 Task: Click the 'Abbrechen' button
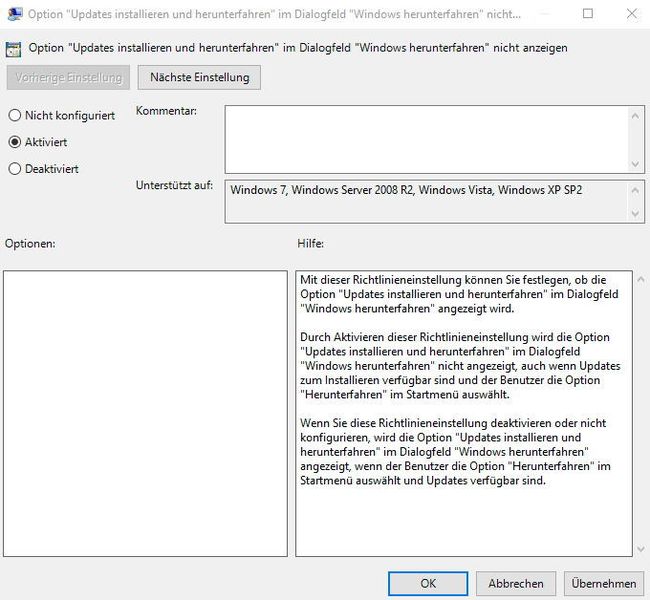tap(516, 583)
